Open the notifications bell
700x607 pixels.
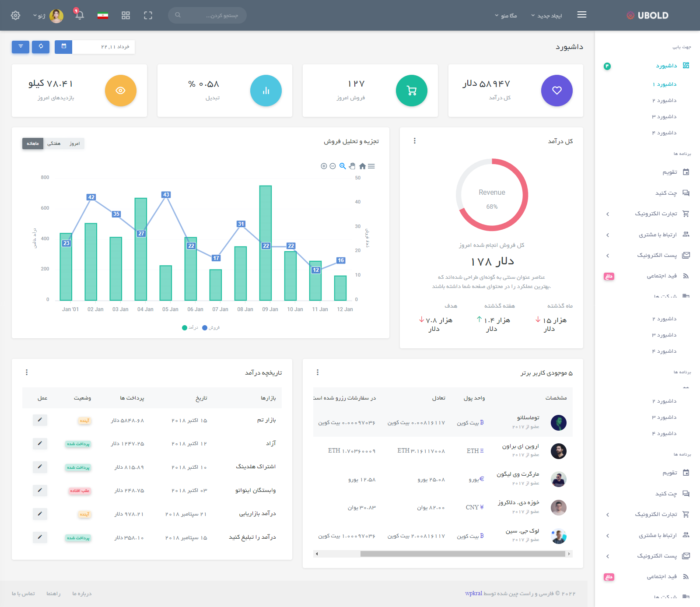click(x=79, y=15)
